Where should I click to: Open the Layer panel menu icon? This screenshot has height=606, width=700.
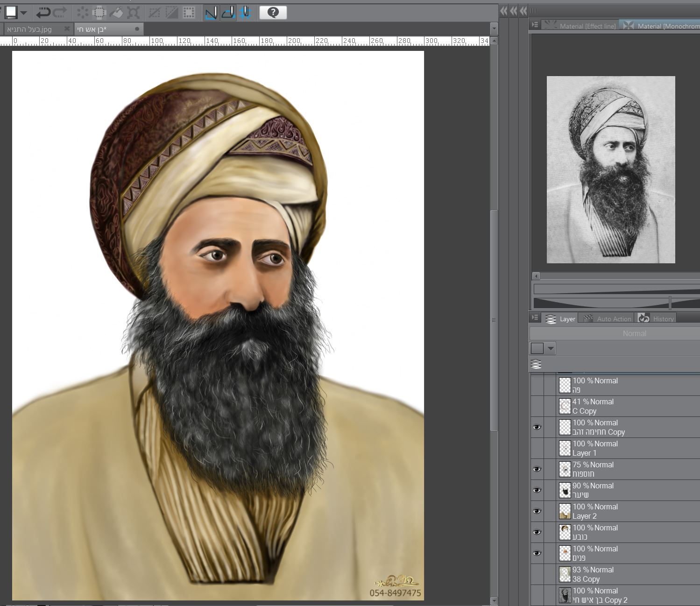click(535, 318)
